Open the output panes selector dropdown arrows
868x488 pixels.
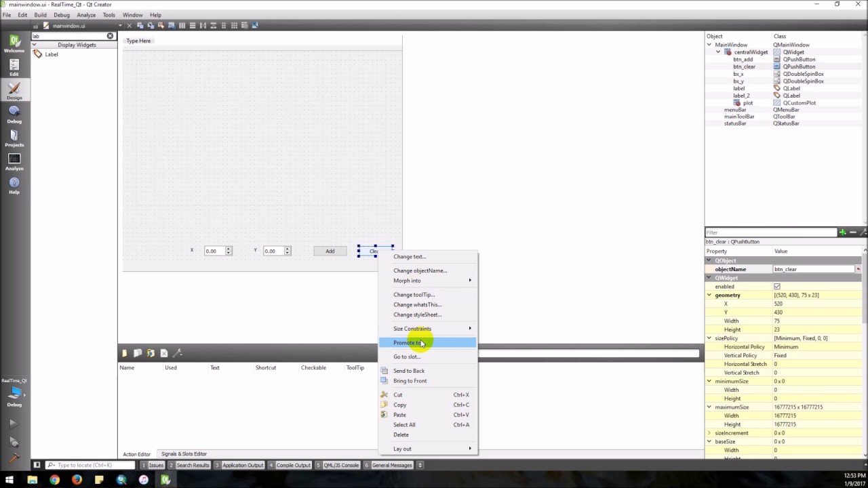[420, 465]
